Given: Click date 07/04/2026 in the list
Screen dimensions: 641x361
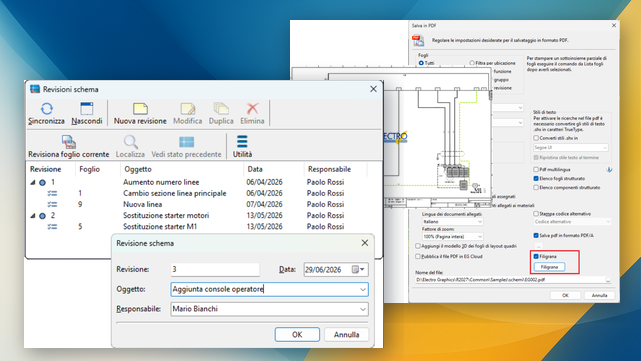Looking at the screenshot, I should coord(264,204).
